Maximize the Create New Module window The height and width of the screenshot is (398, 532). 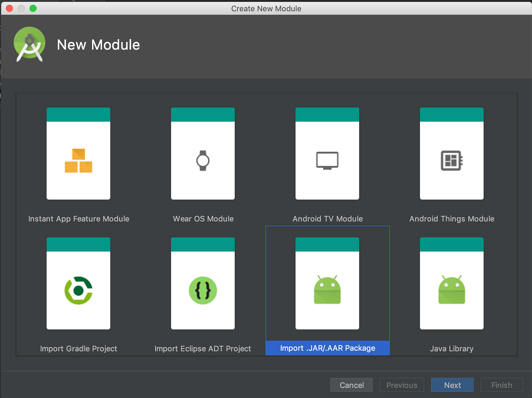pos(33,8)
